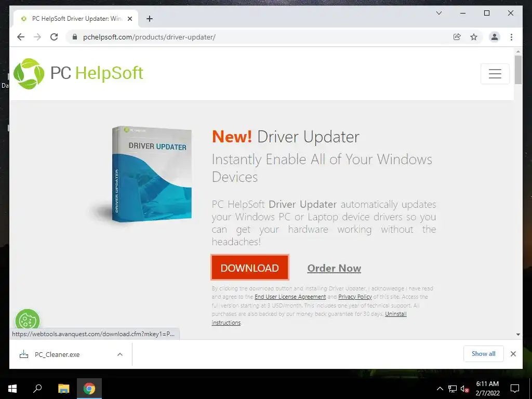Click the browser forward arrow
The width and height of the screenshot is (532, 399).
point(37,37)
